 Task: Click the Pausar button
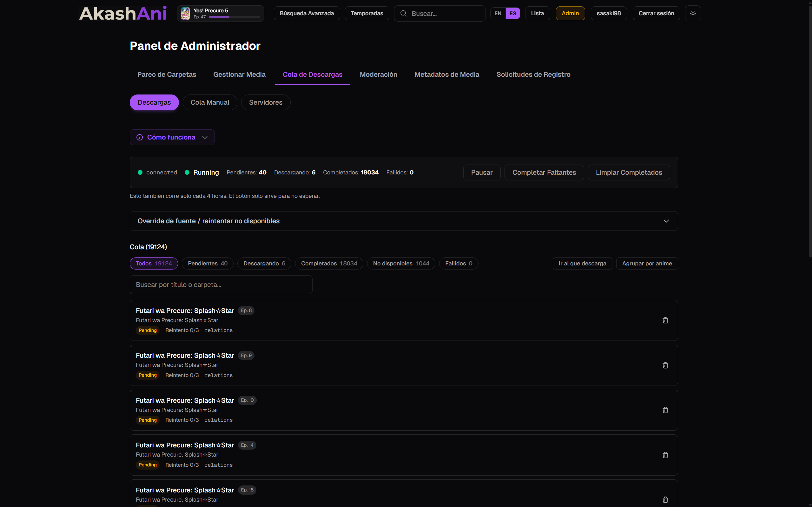pos(481,172)
